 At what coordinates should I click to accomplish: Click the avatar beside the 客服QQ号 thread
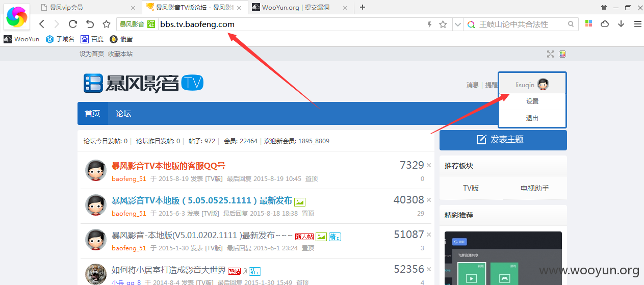tap(95, 170)
